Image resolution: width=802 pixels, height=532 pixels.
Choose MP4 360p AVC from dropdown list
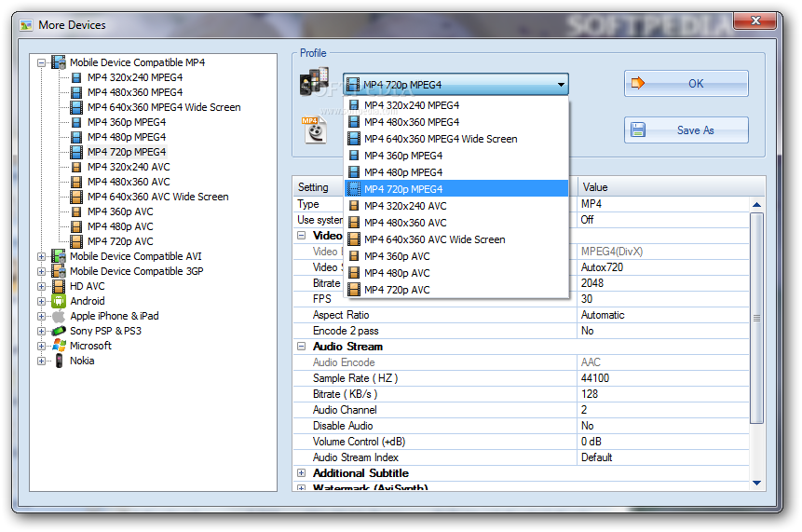[x=456, y=256]
